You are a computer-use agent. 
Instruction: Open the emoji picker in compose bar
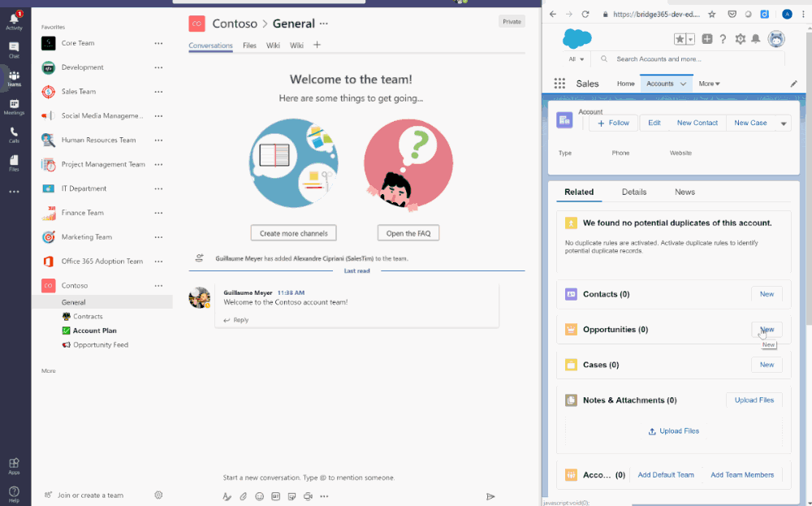pos(260,496)
